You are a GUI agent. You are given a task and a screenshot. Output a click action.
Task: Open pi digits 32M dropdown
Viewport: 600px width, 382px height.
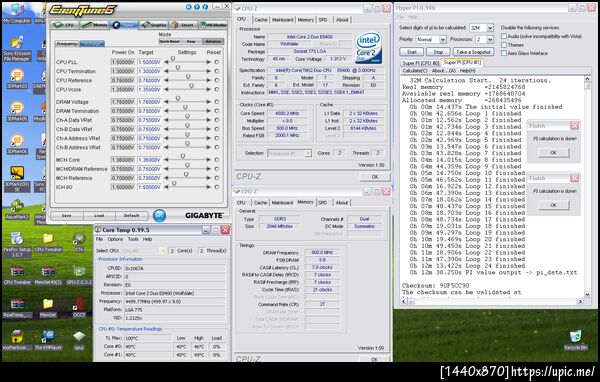[490, 28]
